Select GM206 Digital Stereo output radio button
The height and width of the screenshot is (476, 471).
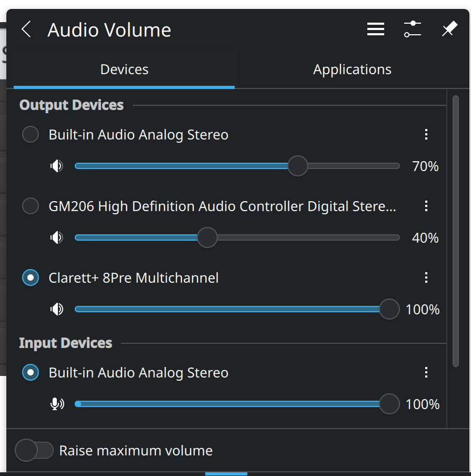coord(31,206)
